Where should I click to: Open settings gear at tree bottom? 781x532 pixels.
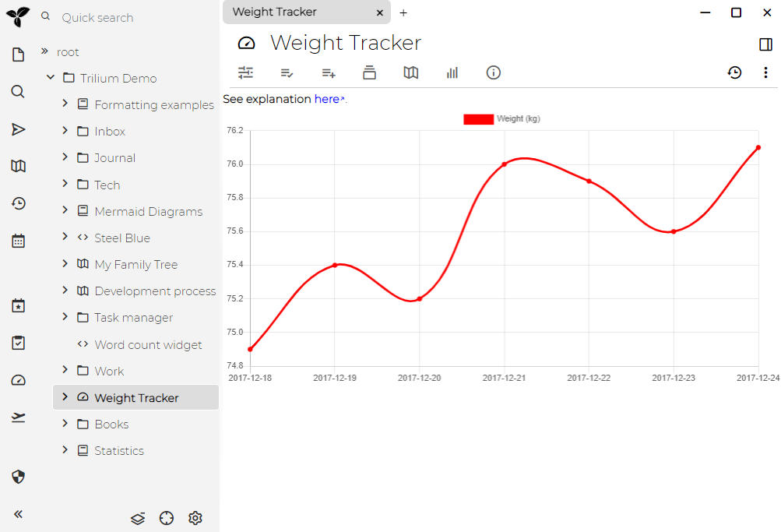point(195,518)
